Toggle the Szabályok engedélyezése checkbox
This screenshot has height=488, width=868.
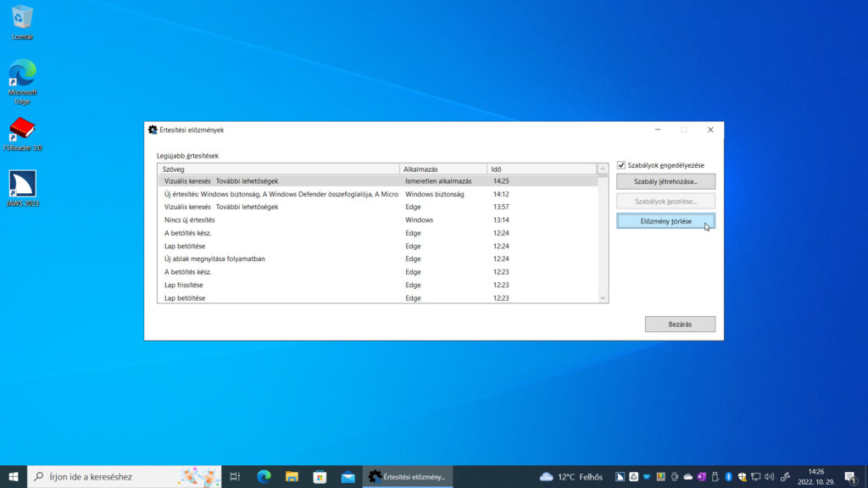point(621,165)
